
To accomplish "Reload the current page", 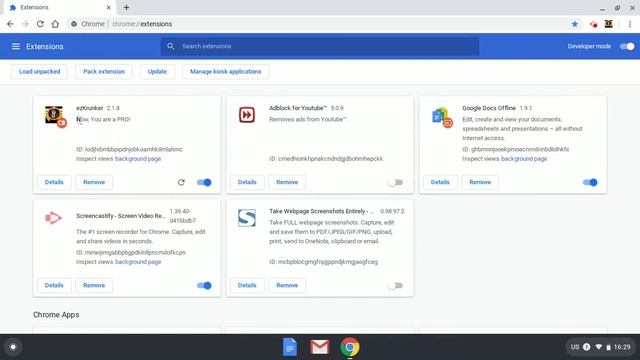I will pos(40,24).
